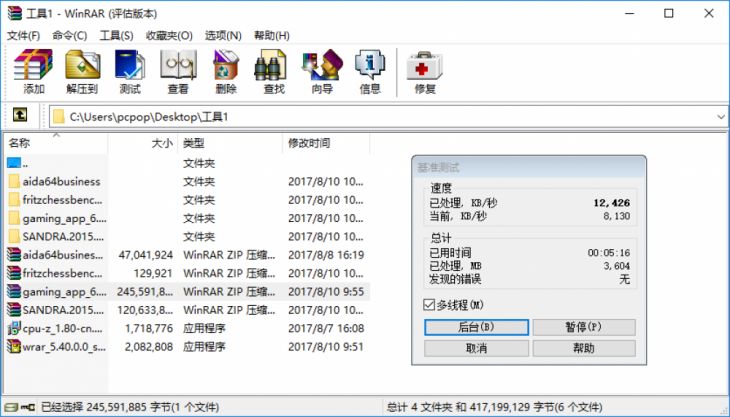Open the 文件(F) menu
The image size is (730, 417).
(x=23, y=35)
